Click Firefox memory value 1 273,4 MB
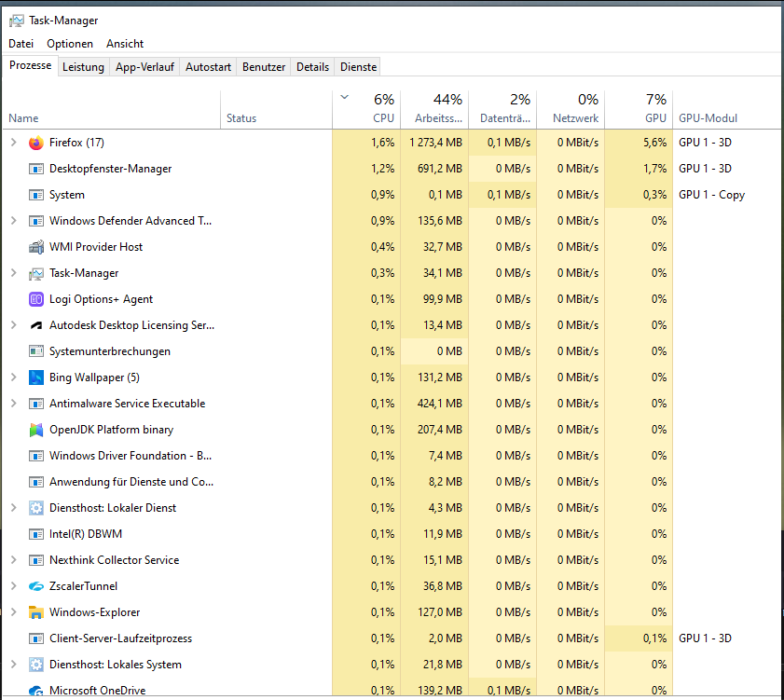784x700 pixels. tap(435, 143)
